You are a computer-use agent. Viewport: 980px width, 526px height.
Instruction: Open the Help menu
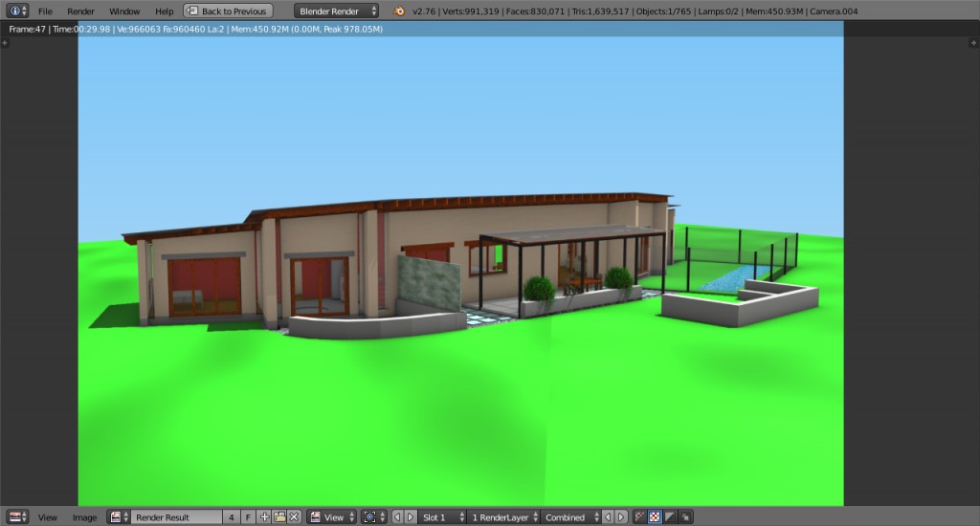coord(165,11)
